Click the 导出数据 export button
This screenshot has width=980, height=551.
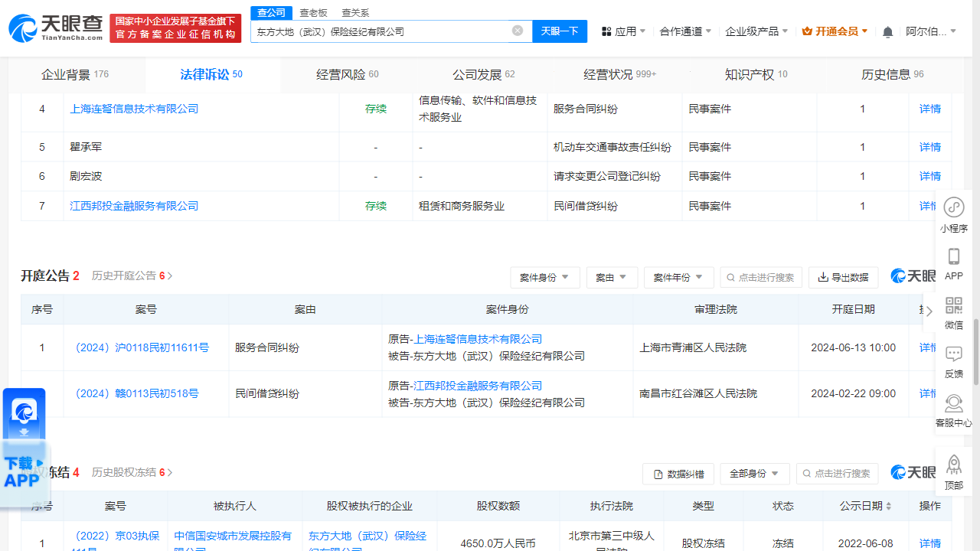pyautogui.click(x=843, y=277)
